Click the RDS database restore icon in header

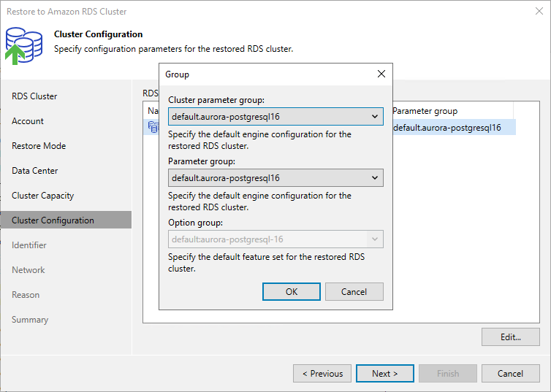pyautogui.click(x=24, y=46)
